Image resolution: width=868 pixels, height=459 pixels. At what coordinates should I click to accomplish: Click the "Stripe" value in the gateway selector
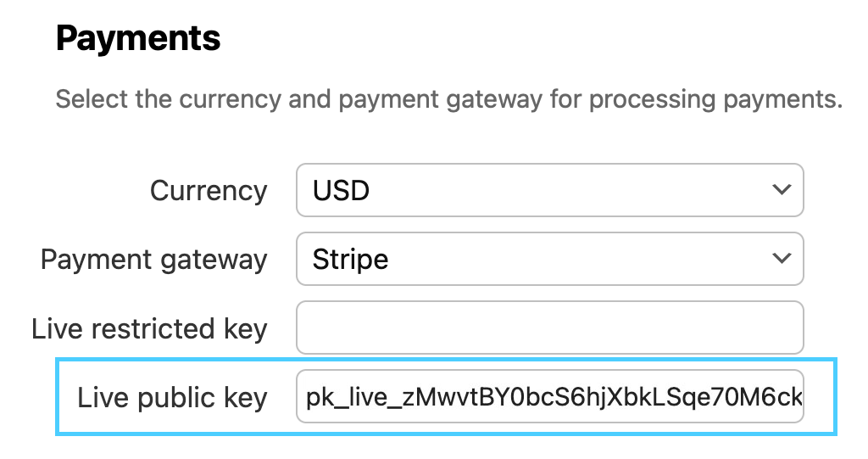350,258
